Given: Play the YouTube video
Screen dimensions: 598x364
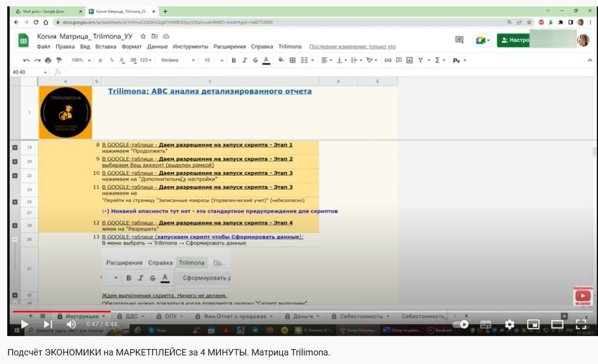Looking at the screenshot, I should pos(25,324).
